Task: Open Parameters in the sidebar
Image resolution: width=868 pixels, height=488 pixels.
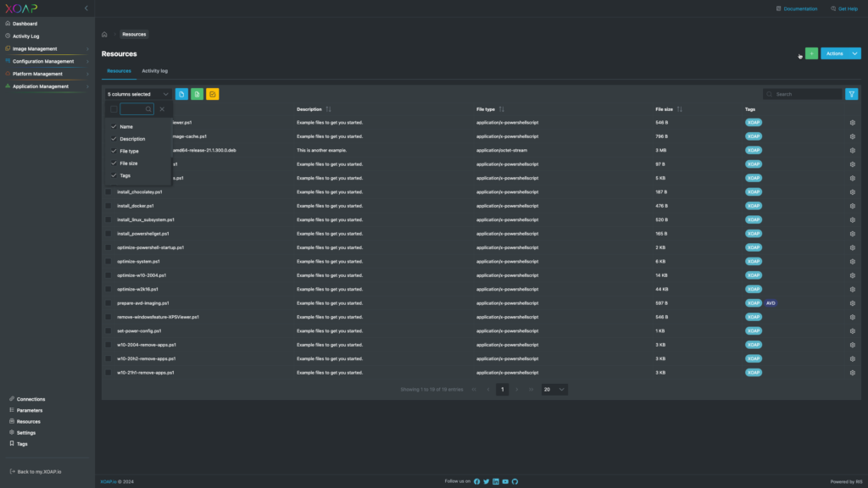Action: (30, 411)
